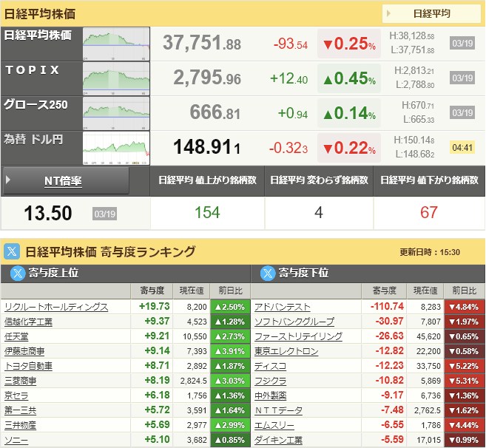This screenshot has height=448, width=486.
Task: Click アドバンテスト contribution -110.74
Action: [387, 306]
